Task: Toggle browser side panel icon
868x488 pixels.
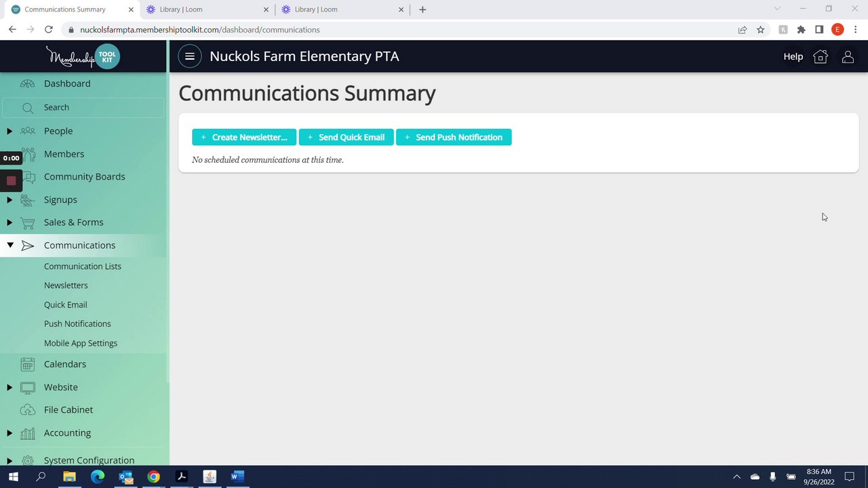Action: pos(819,30)
